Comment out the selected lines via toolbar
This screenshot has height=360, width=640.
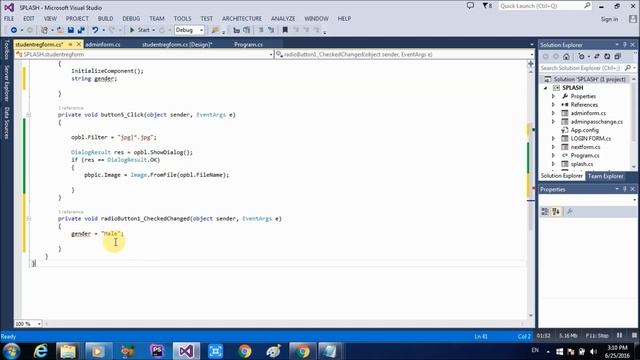[x=261, y=30]
